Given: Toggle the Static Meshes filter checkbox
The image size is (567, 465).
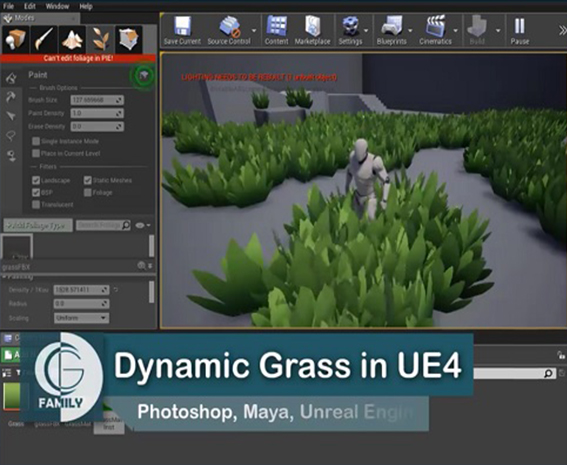Looking at the screenshot, I should [x=88, y=180].
